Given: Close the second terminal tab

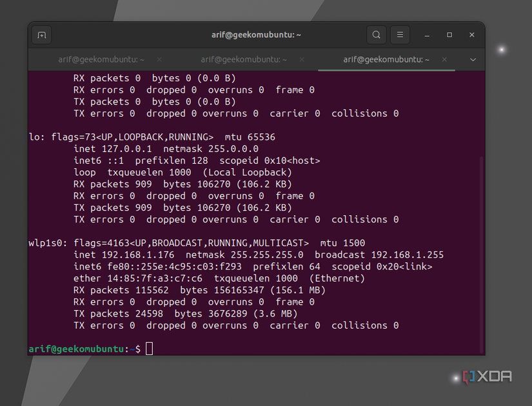Looking at the screenshot, I should coord(302,60).
